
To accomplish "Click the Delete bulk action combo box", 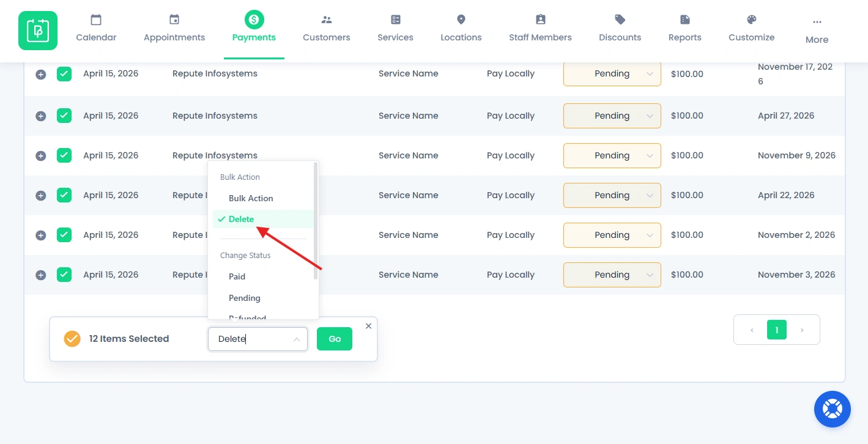I will point(258,339).
